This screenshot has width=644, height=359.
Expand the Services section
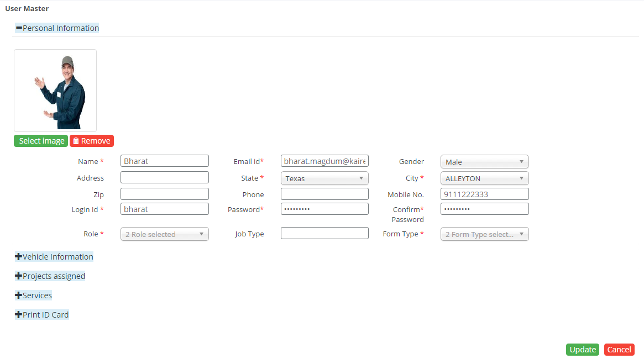click(33, 295)
